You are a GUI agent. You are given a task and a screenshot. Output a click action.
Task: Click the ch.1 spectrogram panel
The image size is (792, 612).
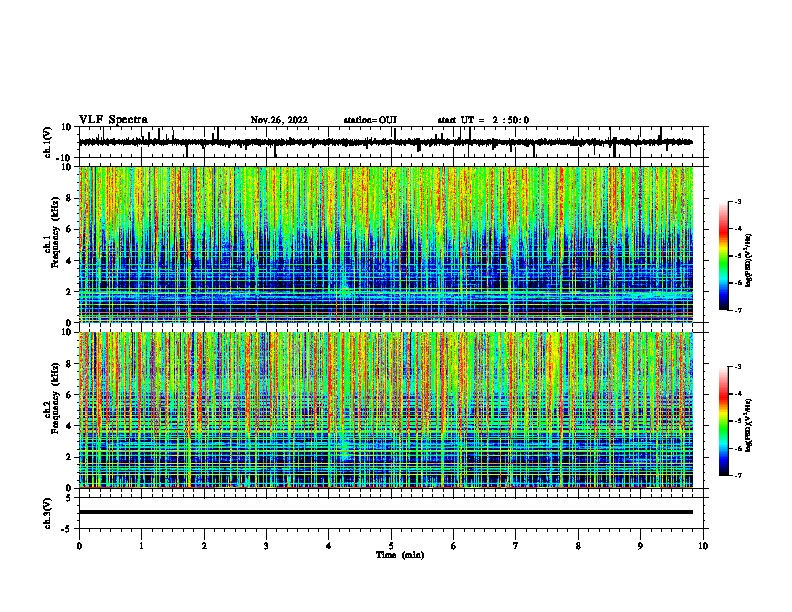[386, 244]
